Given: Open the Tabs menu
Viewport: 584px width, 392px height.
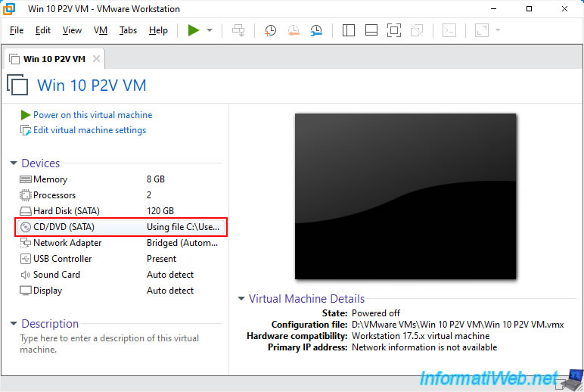Looking at the screenshot, I should pos(128,30).
